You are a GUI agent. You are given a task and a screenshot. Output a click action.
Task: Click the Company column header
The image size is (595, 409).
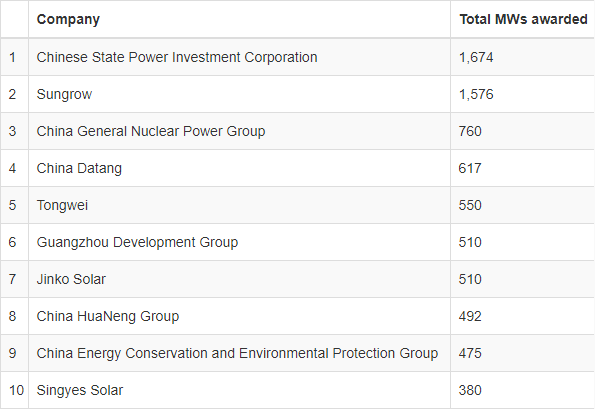coord(239,19)
